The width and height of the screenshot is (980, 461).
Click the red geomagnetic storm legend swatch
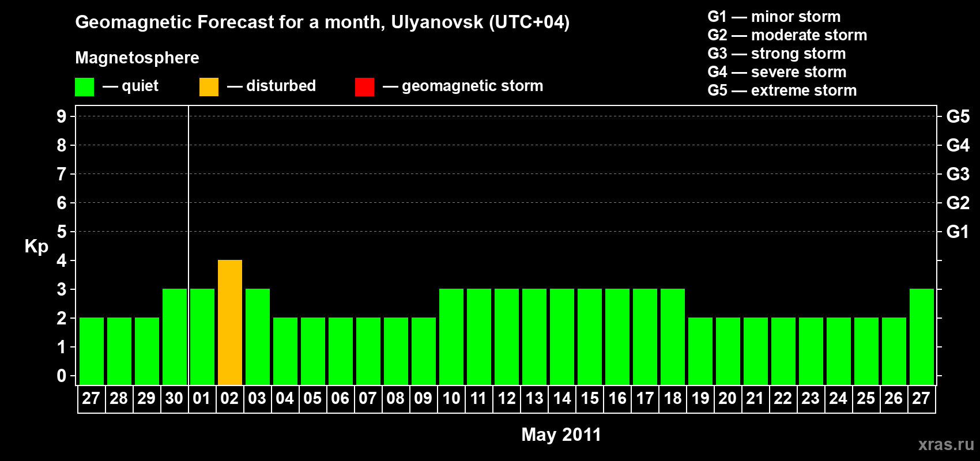click(364, 87)
